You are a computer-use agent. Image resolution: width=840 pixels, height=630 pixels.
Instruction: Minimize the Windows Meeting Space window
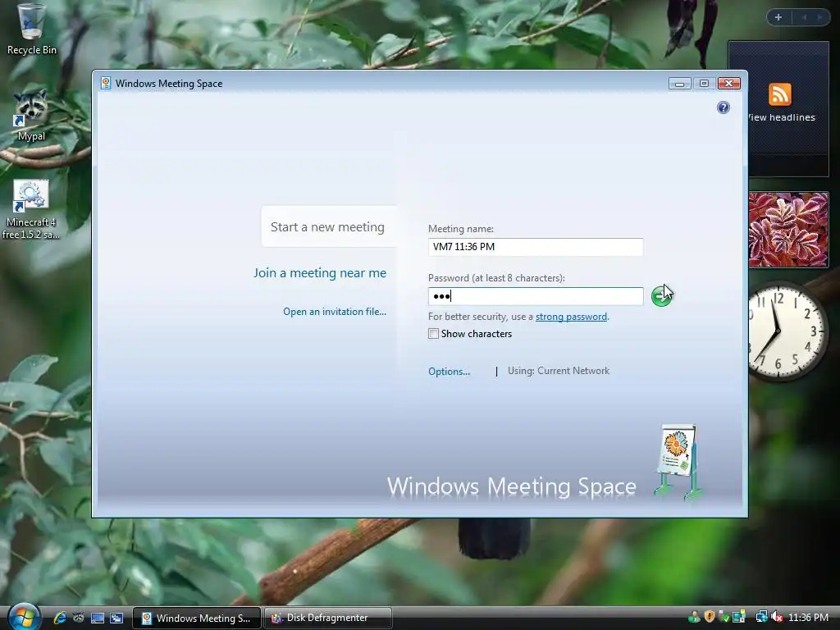679,84
